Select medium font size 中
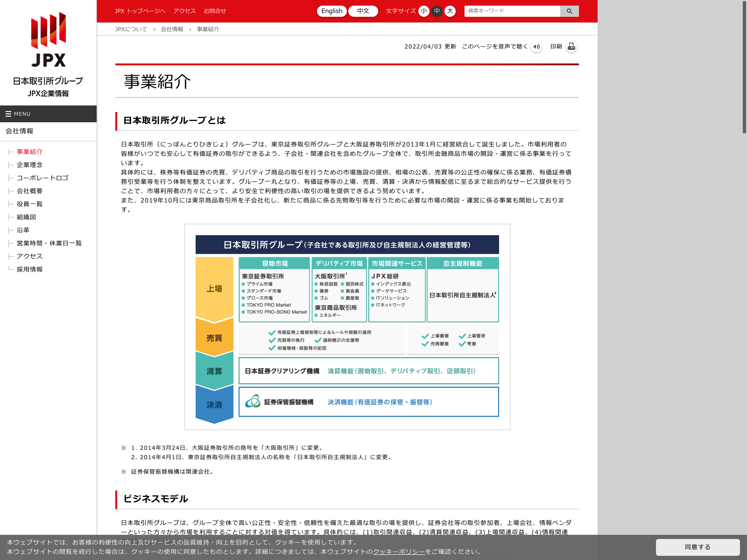The image size is (747, 560). tap(437, 11)
